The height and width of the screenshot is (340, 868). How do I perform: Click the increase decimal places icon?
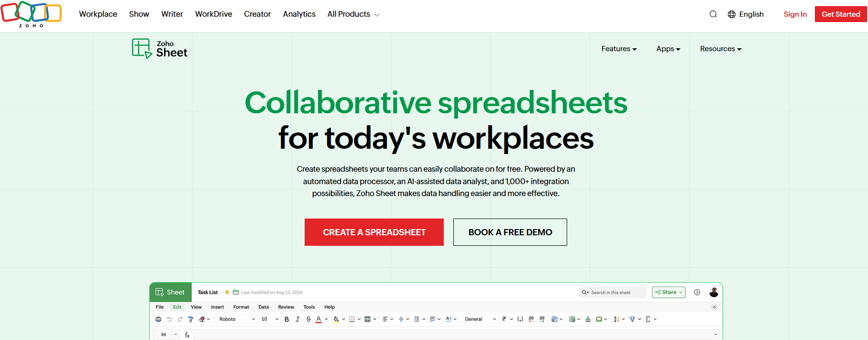[542, 319]
